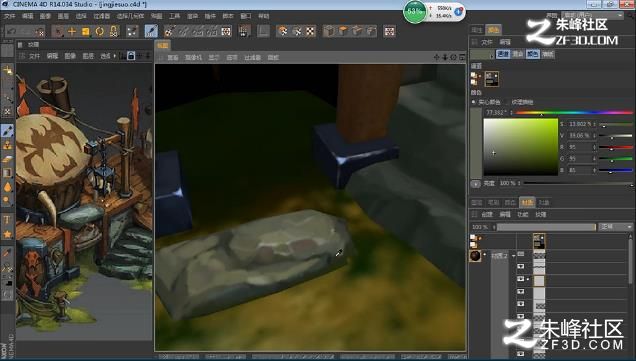This screenshot has height=361, width=636.
Task: Open first menu in lower-right materials panel
Action: (x=486, y=215)
